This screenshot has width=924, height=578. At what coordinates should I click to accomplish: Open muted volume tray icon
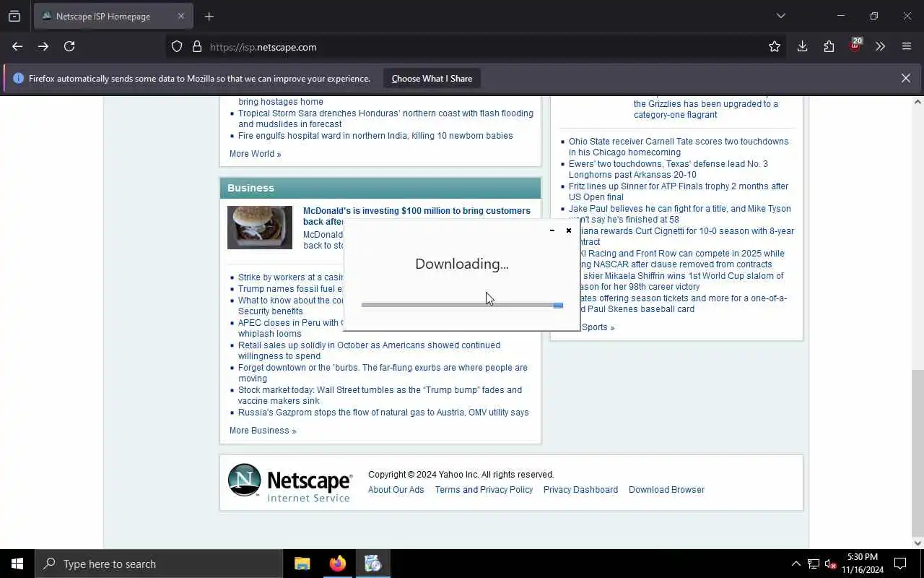(831, 564)
